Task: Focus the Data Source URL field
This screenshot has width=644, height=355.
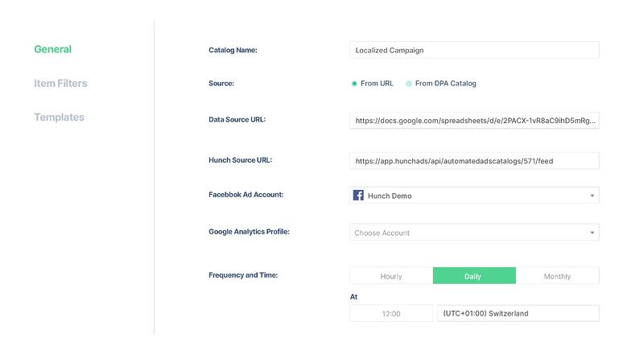Action: (474, 121)
